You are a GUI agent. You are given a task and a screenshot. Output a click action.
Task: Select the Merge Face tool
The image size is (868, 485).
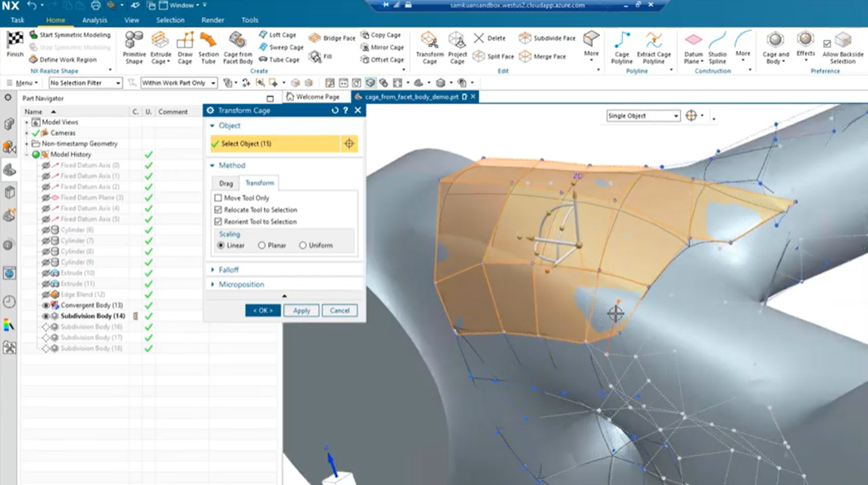542,56
